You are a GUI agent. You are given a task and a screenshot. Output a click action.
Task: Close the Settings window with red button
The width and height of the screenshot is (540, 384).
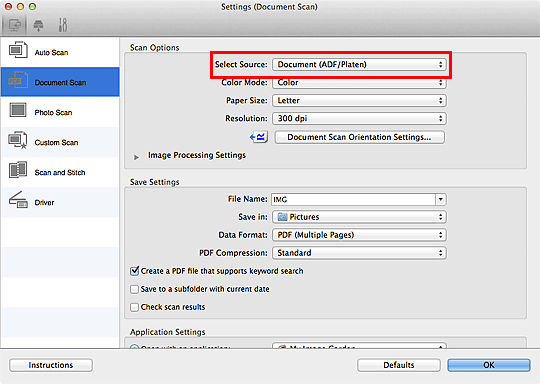(x=8, y=7)
